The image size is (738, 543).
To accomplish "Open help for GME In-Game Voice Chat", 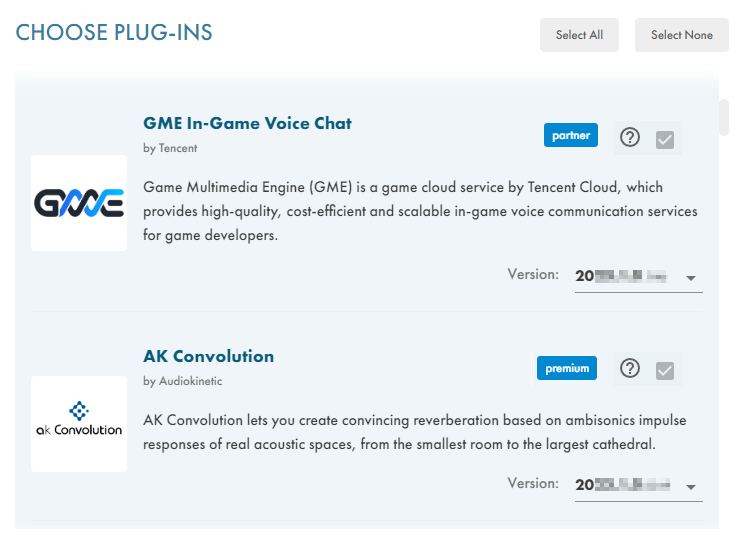I will pyautogui.click(x=630, y=137).
